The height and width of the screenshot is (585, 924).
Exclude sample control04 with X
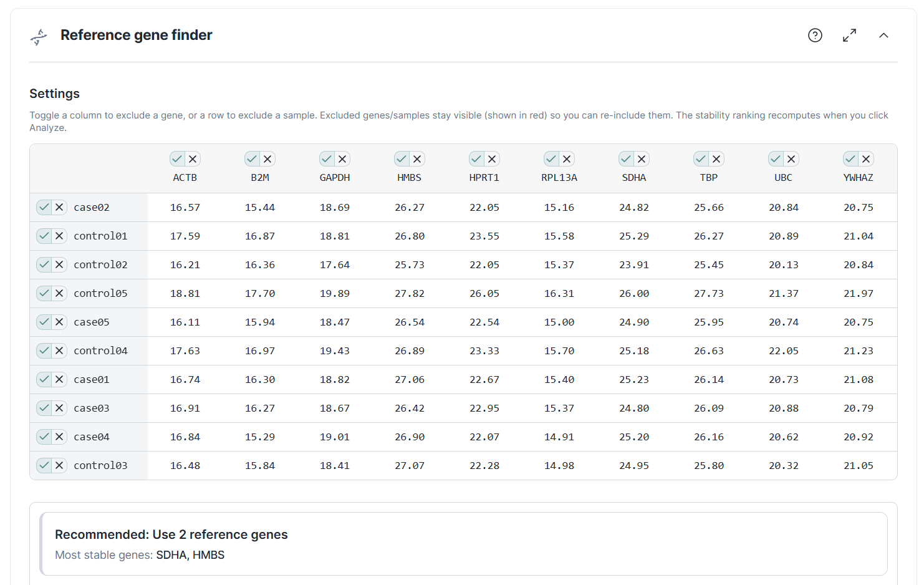tap(59, 351)
